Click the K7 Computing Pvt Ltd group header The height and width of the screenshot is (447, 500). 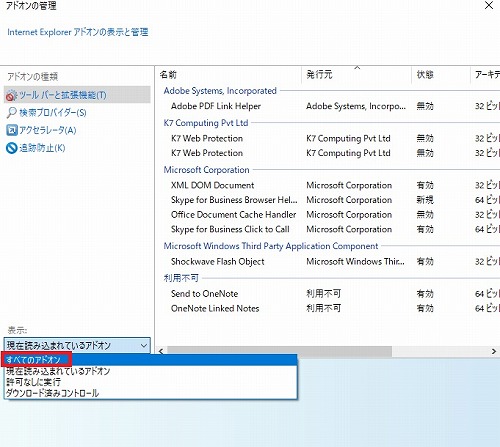206,123
